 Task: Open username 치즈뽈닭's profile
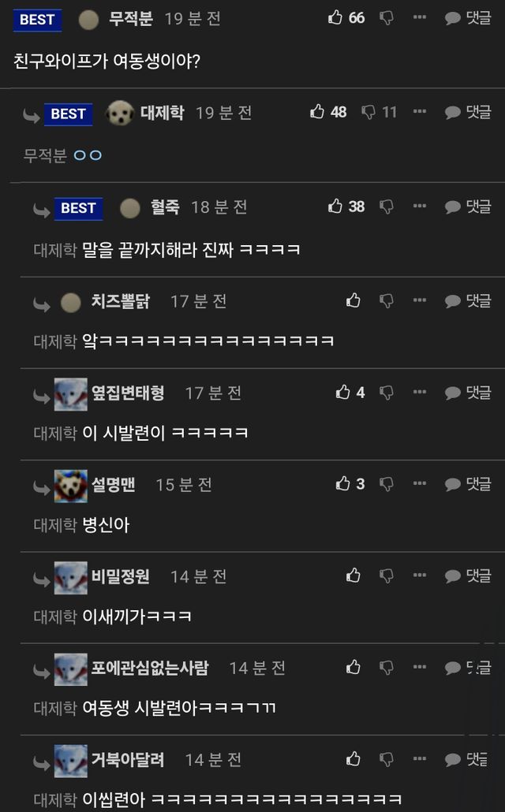point(120,301)
